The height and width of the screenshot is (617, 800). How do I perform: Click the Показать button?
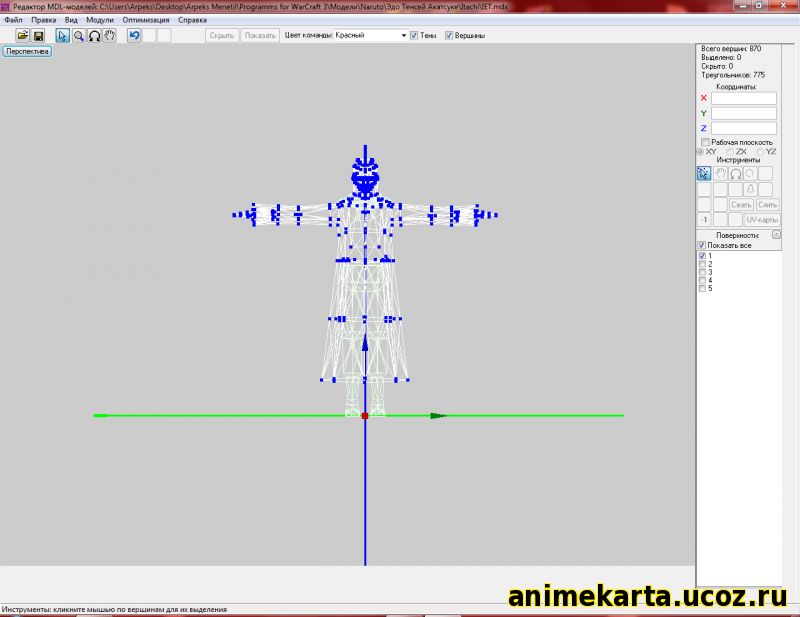[x=260, y=35]
